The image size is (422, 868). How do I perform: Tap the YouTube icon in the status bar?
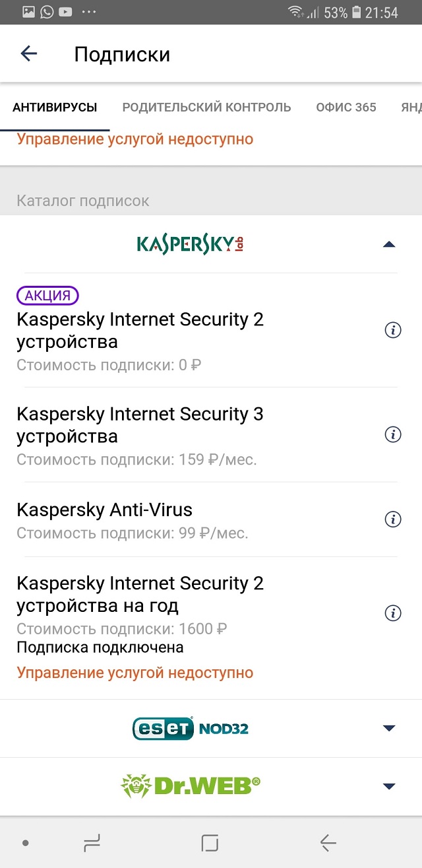point(65,11)
